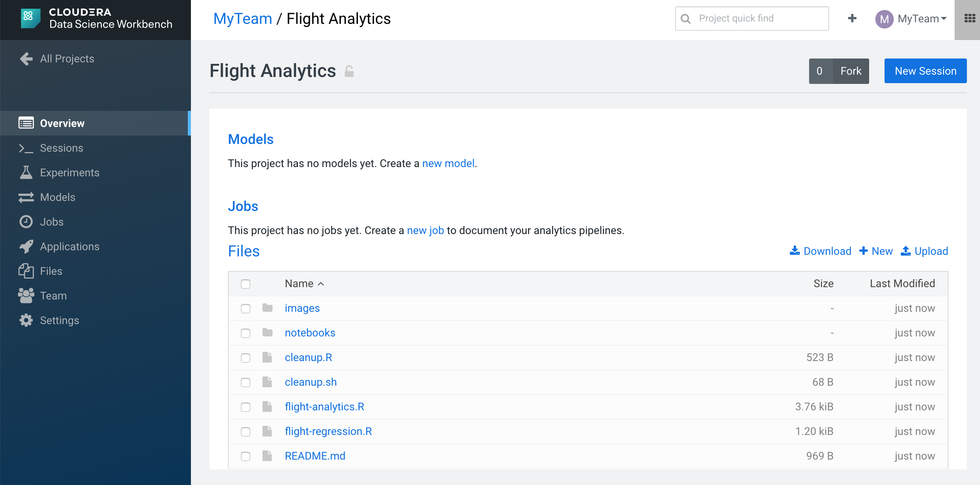Open Models in the sidebar menu

[x=58, y=197]
